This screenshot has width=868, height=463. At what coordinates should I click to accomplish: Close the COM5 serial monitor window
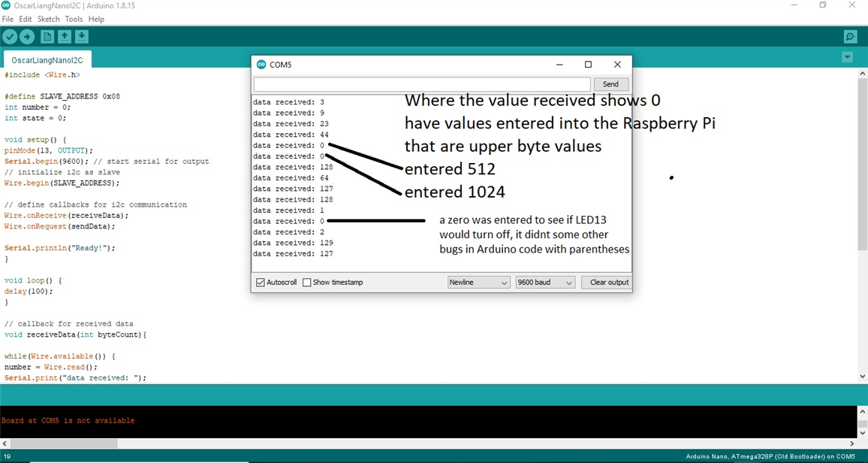(x=617, y=65)
